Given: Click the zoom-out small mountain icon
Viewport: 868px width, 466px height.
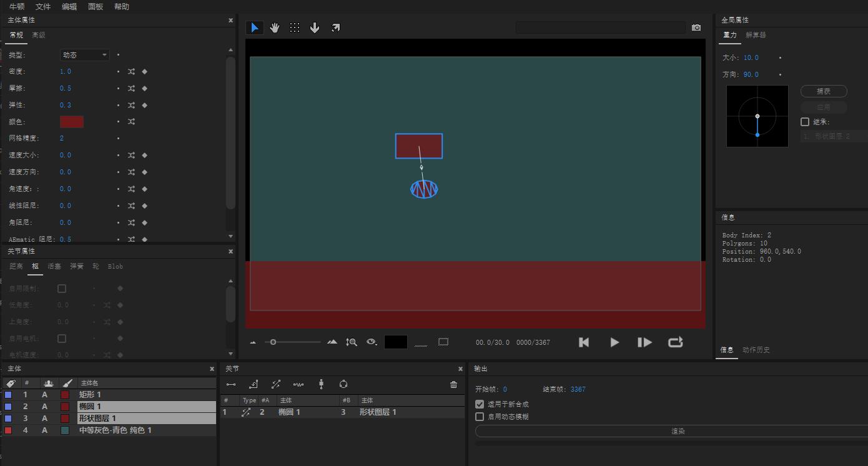Looking at the screenshot, I should pyautogui.click(x=254, y=342).
